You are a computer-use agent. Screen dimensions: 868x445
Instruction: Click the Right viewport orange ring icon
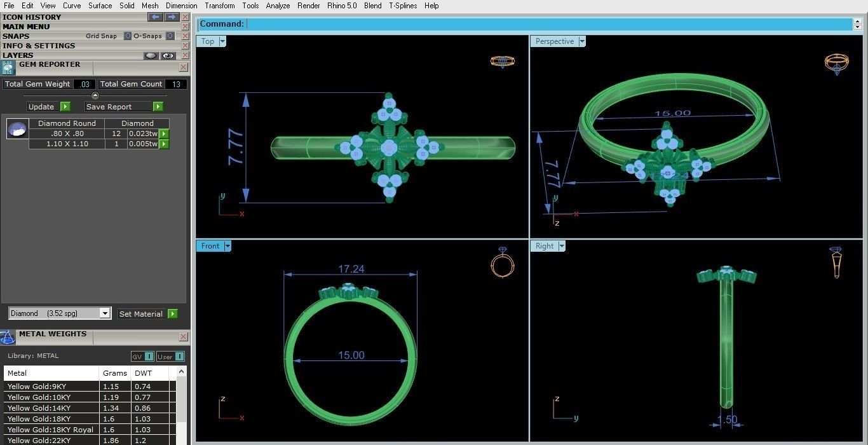tap(836, 263)
